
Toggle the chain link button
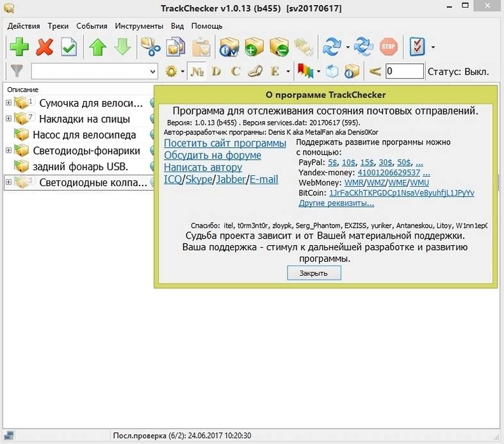point(256,71)
